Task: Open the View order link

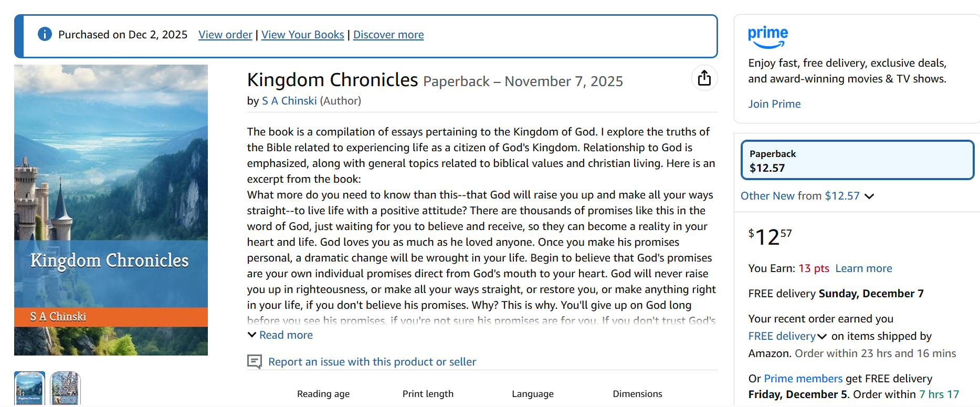Action: pyautogui.click(x=225, y=35)
